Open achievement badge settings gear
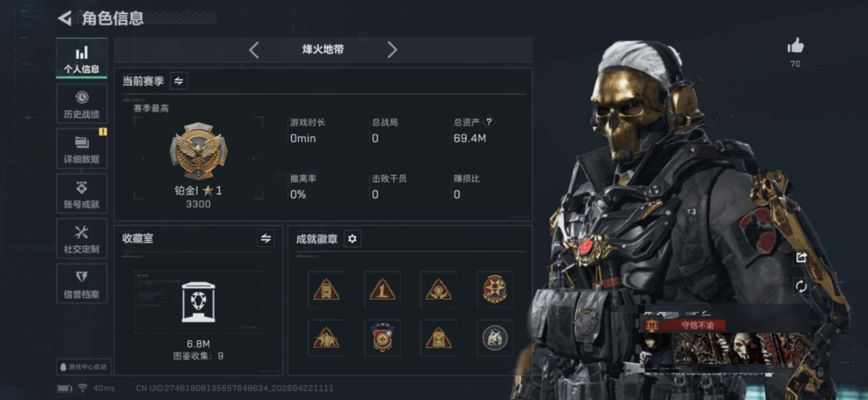Image resolution: width=868 pixels, height=400 pixels. coord(352,239)
